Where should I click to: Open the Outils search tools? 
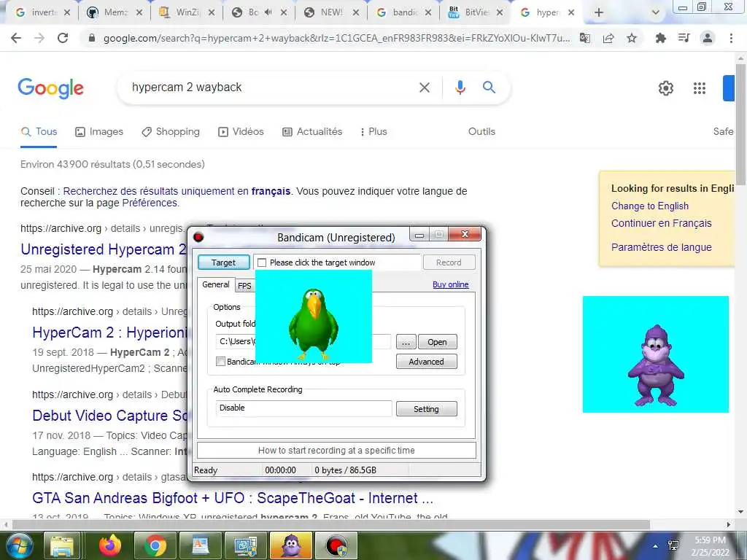pos(481,131)
